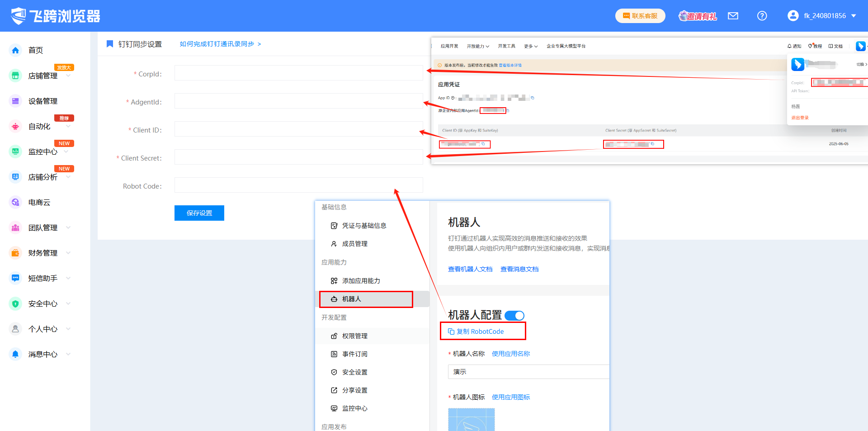Screen dimensions: 868x431
Task: Click the 飞跨浏览器 shield logo
Action: (19, 16)
